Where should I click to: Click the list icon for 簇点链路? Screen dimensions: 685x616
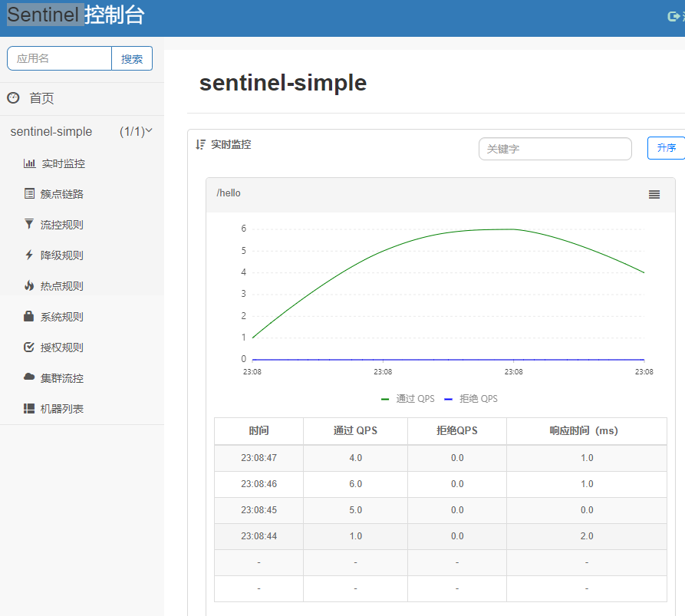[x=29, y=193]
